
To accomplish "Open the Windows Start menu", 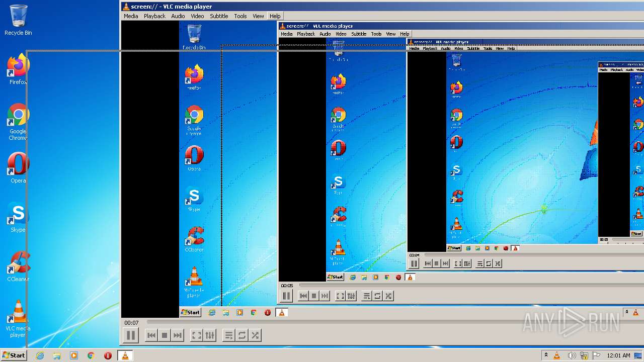I will pos(14,355).
